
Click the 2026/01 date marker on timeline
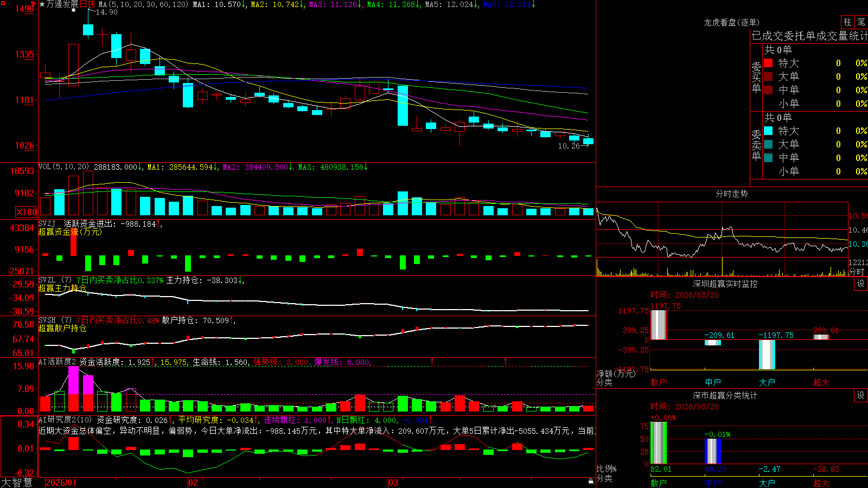(x=61, y=483)
